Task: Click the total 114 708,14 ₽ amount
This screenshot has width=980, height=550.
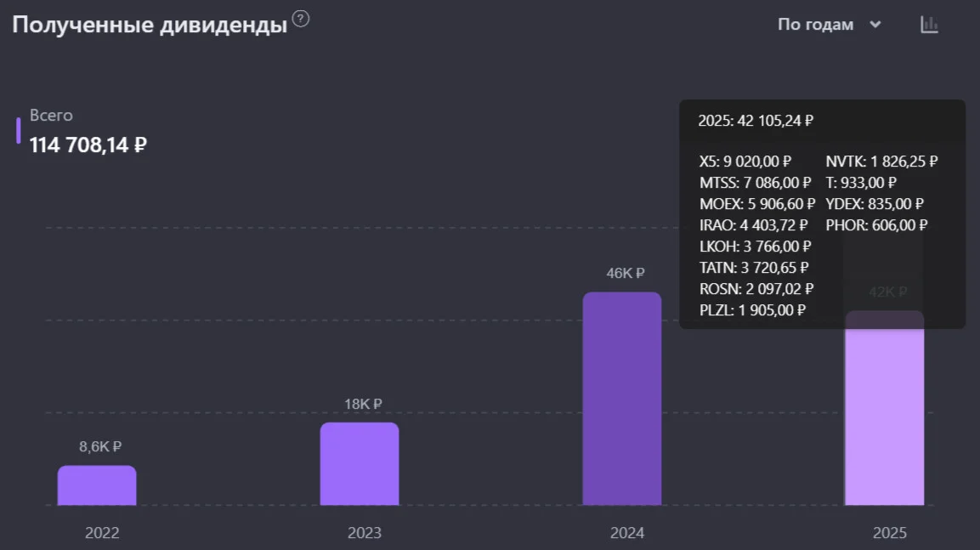Action: coord(88,145)
